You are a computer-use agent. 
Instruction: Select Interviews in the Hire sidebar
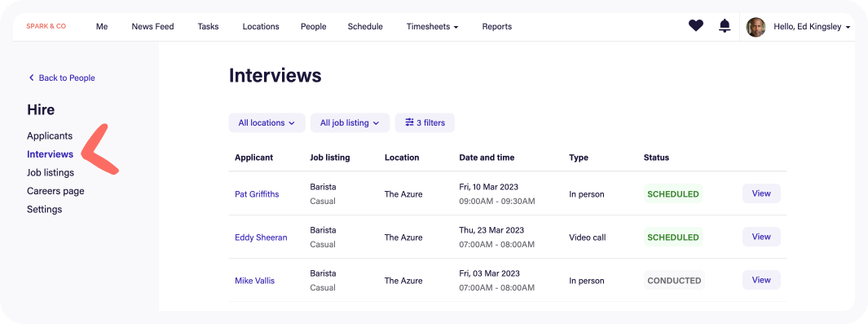pyautogui.click(x=51, y=154)
